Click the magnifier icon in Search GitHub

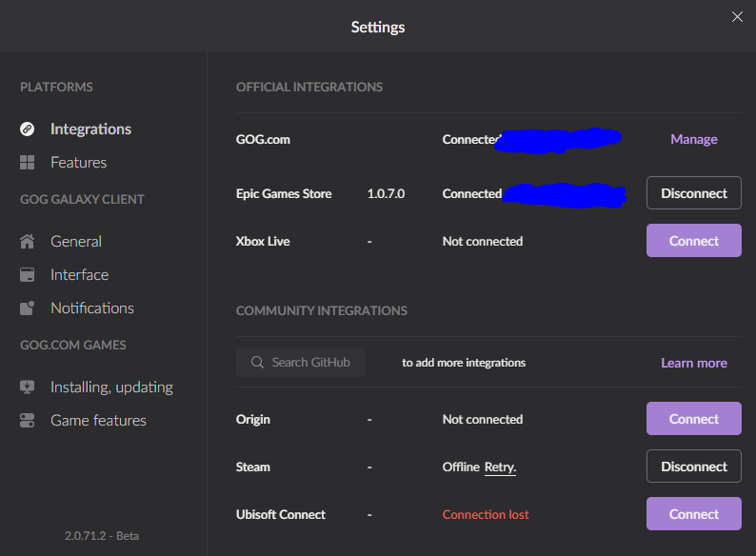[257, 362]
